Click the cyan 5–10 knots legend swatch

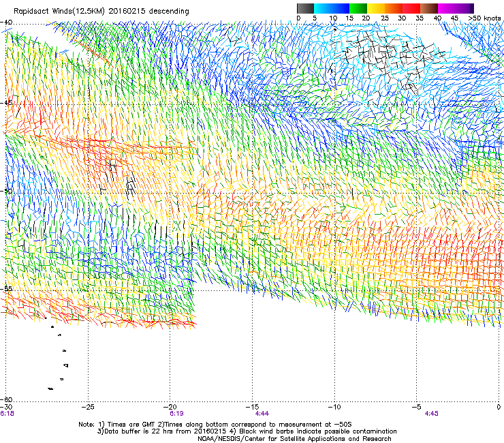(322, 8)
